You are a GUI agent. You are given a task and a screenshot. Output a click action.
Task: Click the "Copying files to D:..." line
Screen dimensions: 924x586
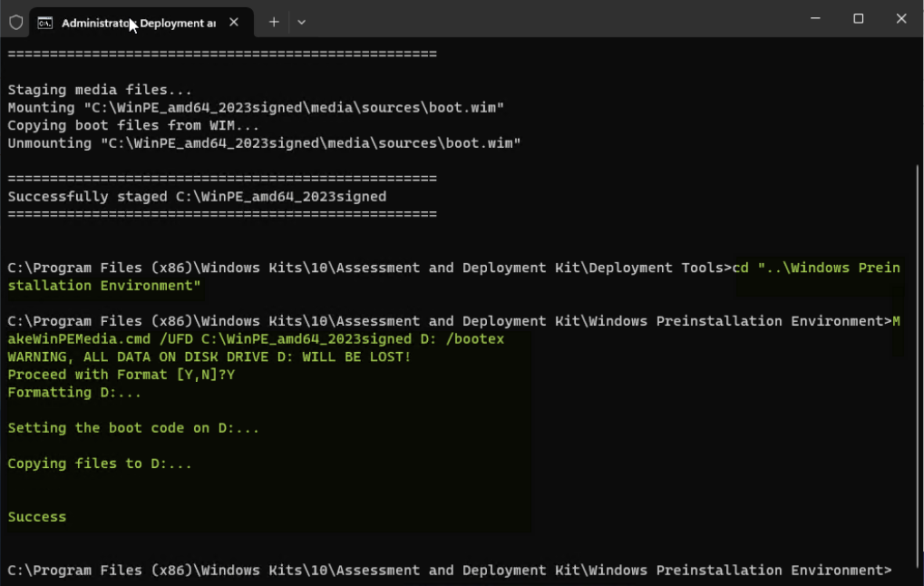click(100, 464)
